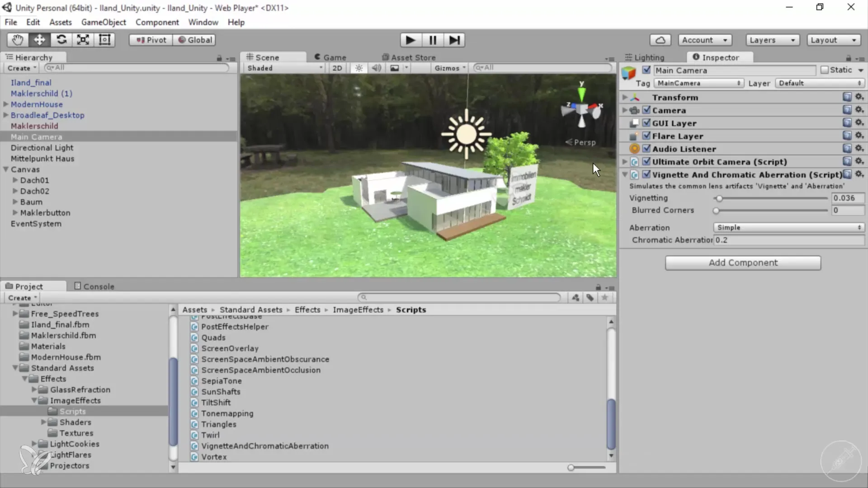Toggle the Pivot button
Screen dimensions: 868x488
(x=151, y=40)
